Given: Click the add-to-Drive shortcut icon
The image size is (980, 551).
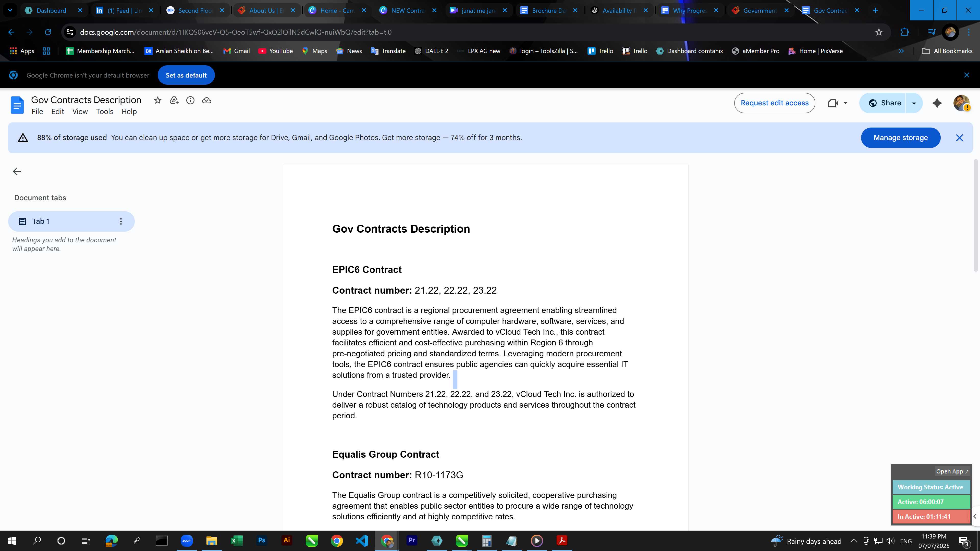Looking at the screenshot, I should click(x=174, y=101).
